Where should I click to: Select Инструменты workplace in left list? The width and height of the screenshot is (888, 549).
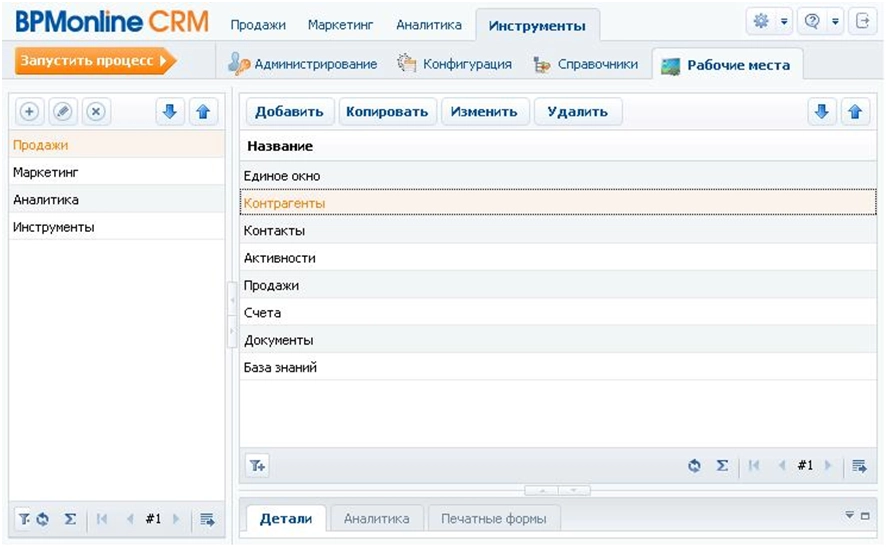117,227
